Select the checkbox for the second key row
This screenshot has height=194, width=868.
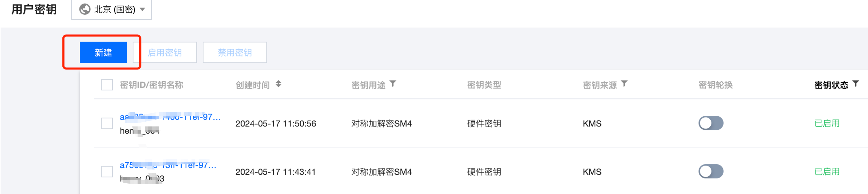tap(107, 172)
